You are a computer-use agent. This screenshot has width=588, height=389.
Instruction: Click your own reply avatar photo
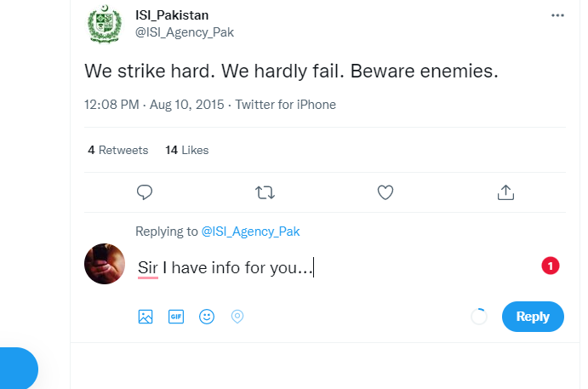click(106, 263)
